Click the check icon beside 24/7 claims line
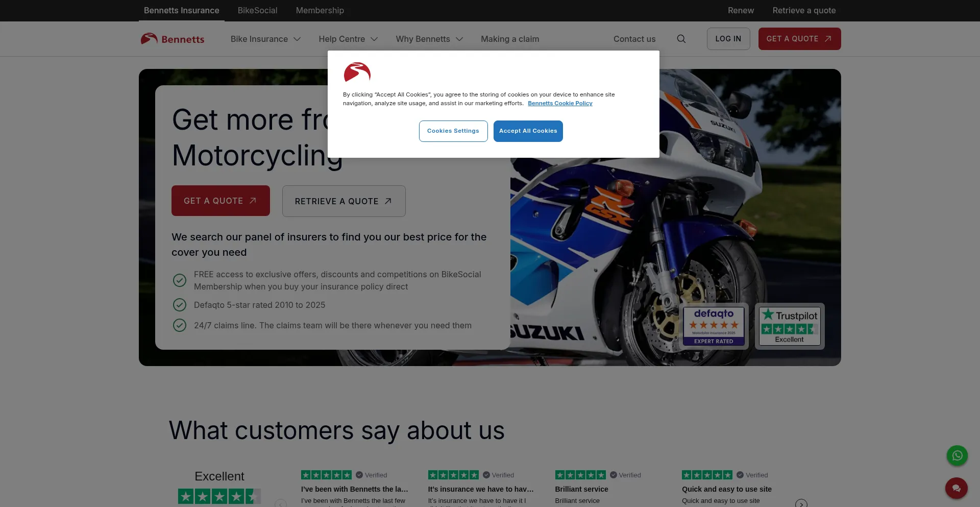980x507 pixels. (x=180, y=325)
